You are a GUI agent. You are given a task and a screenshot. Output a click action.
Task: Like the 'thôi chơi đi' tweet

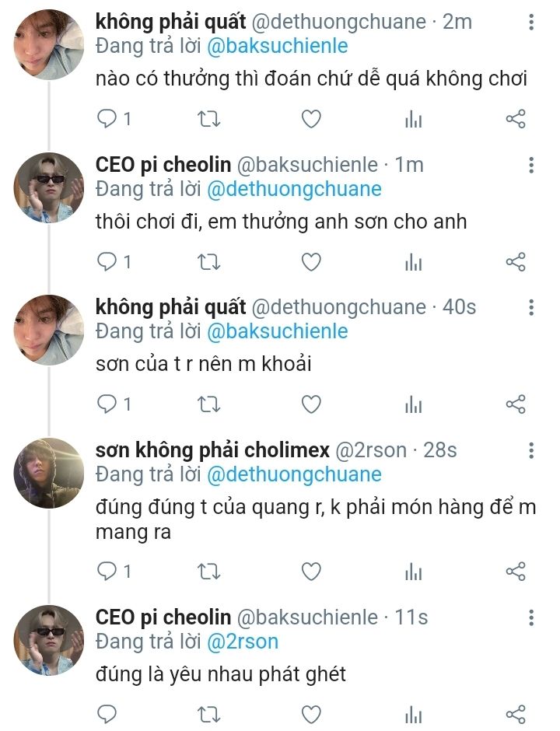311,262
